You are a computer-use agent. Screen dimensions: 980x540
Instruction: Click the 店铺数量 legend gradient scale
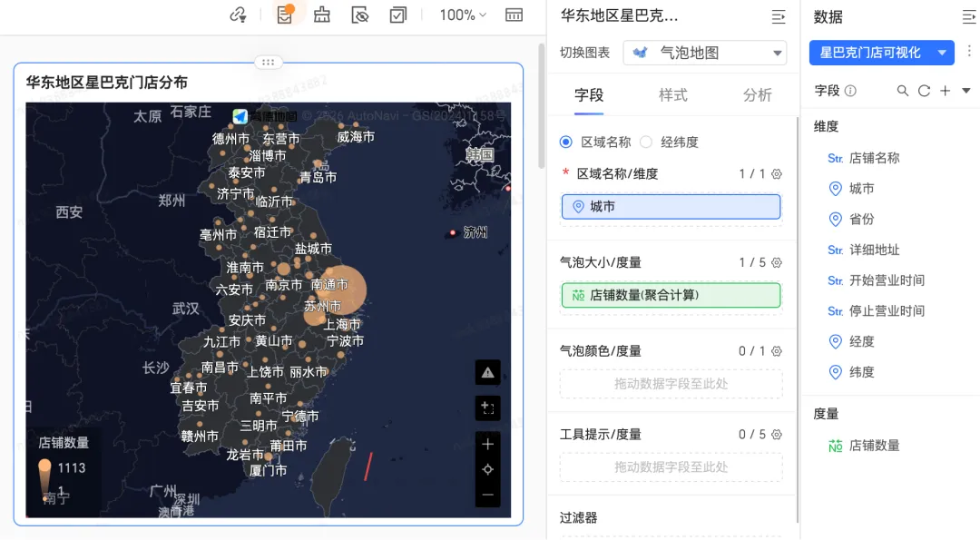pyautogui.click(x=45, y=479)
